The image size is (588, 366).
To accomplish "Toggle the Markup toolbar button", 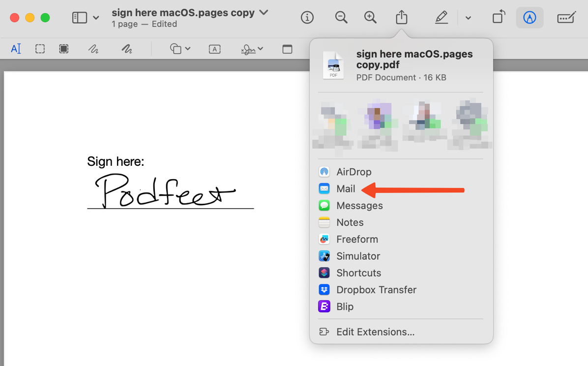I will tap(529, 18).
